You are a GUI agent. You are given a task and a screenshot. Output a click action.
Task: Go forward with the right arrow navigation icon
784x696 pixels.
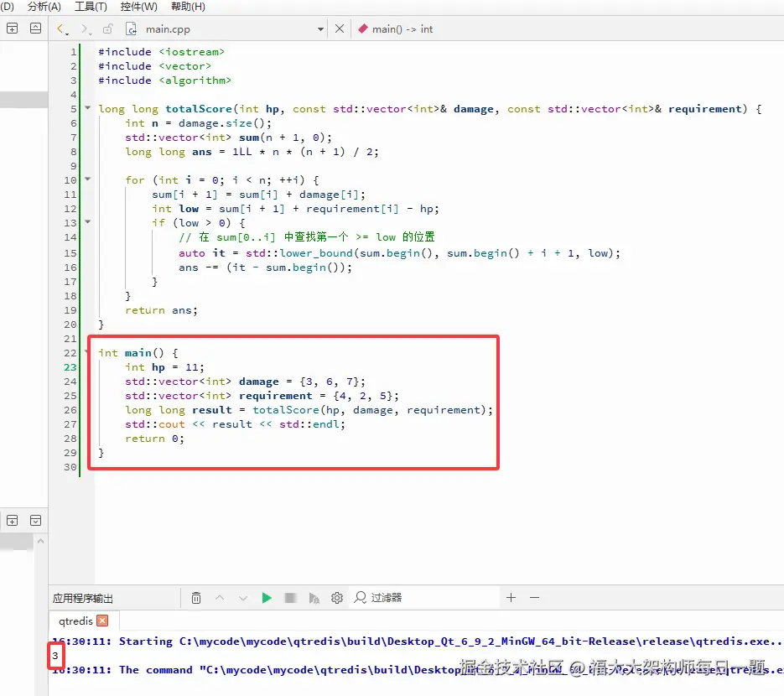[86, 29]
